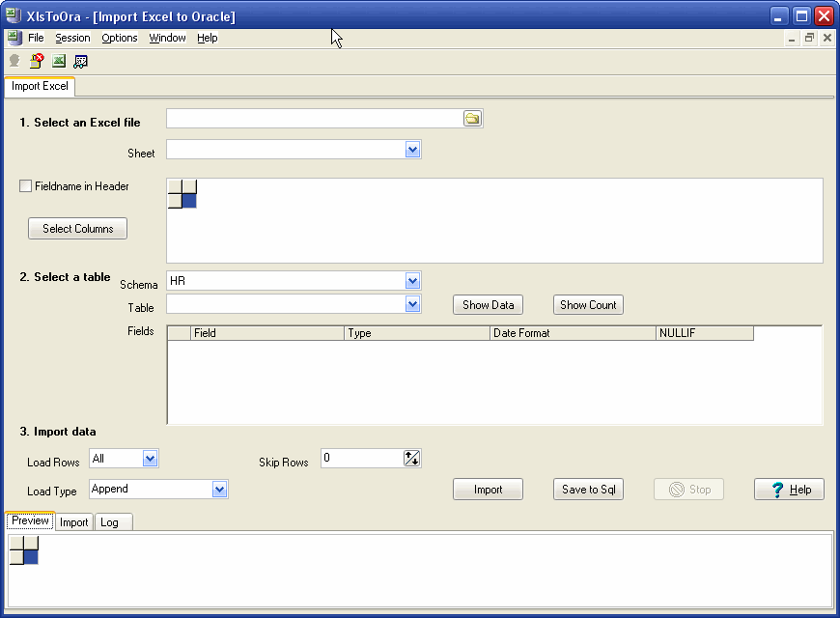Screen dimensions: 840x618
Task: Click the blue cell in the Excel preview grid
Action: pyautogui.click(x=189, y=201)
